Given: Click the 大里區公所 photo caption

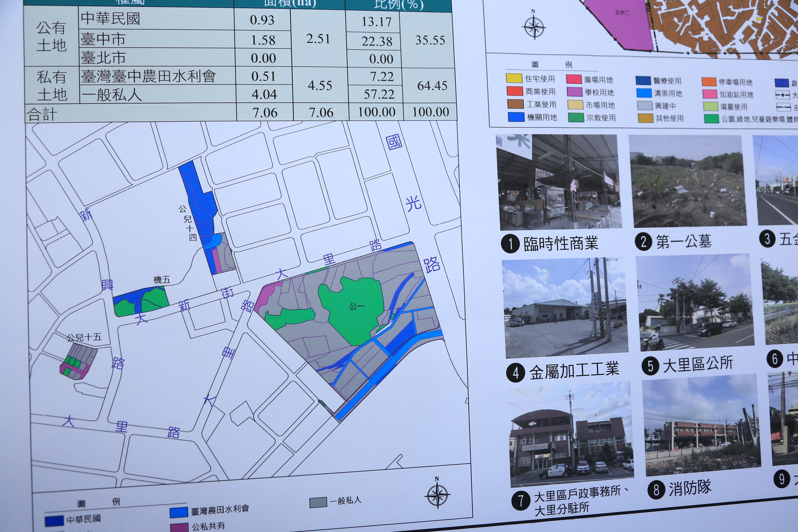Looking at the screenshot, I should tap(698, 364).
